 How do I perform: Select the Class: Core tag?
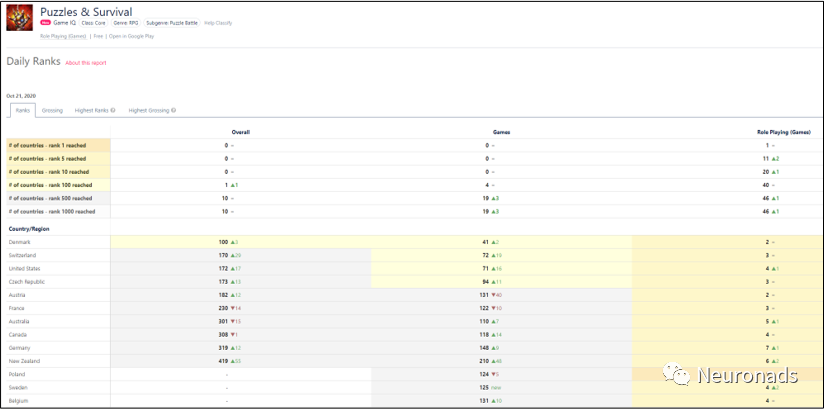pos(93,22)
